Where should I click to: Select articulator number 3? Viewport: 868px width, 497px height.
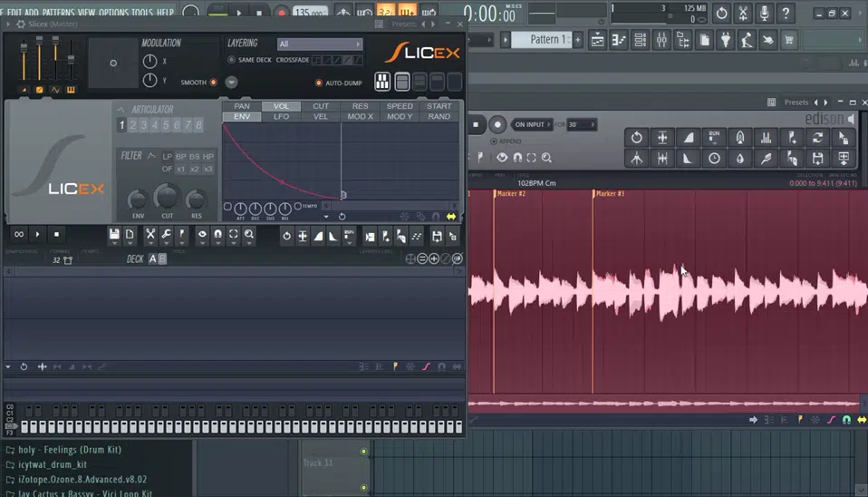click(144, 125)
